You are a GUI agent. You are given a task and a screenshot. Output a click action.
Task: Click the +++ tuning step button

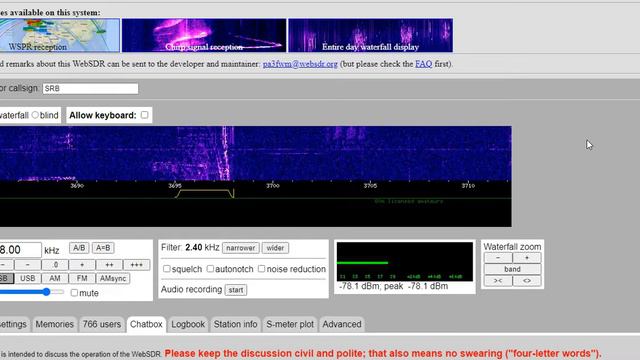136,265
